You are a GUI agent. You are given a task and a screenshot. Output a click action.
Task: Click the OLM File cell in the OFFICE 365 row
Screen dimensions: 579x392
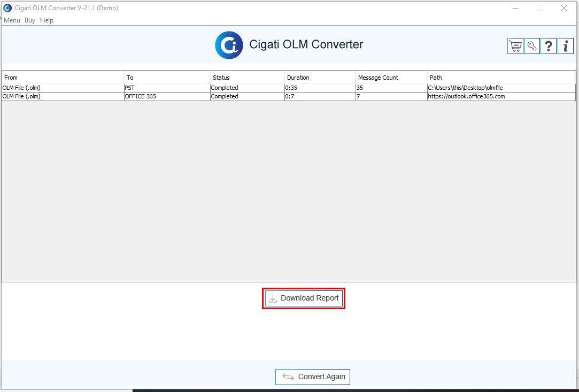[63, 96]
